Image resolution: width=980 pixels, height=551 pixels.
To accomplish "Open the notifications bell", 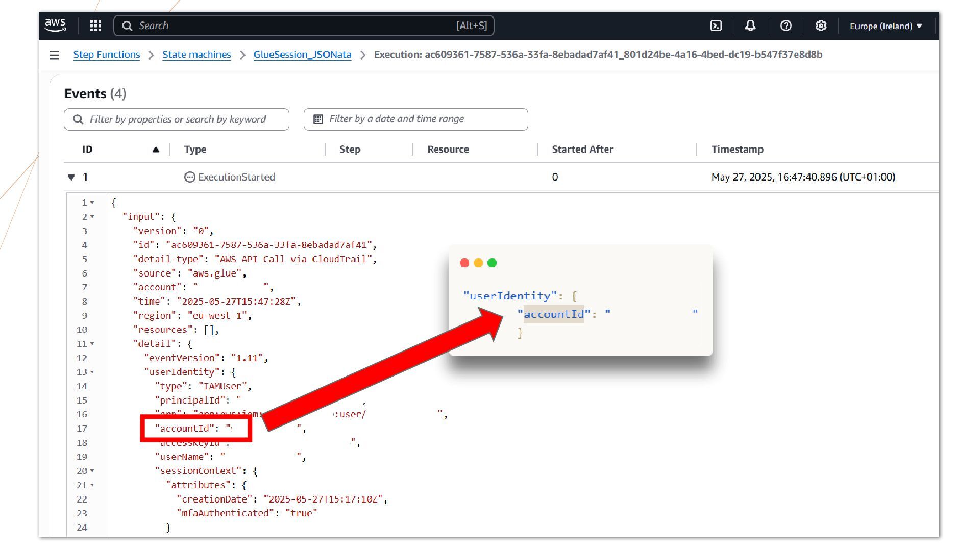I will 750,26.
